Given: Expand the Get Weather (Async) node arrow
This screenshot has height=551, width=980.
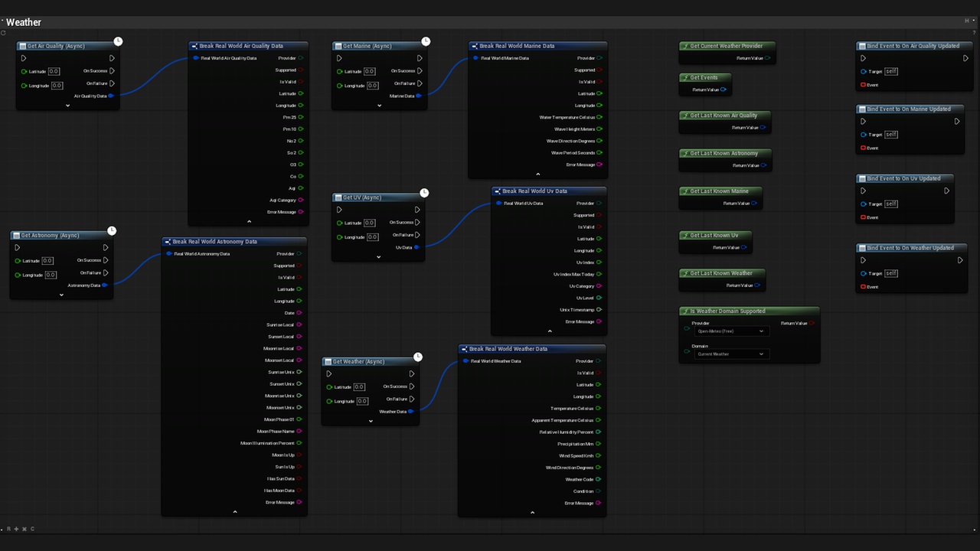Looking at the screenshot, I should pos(371,421).
